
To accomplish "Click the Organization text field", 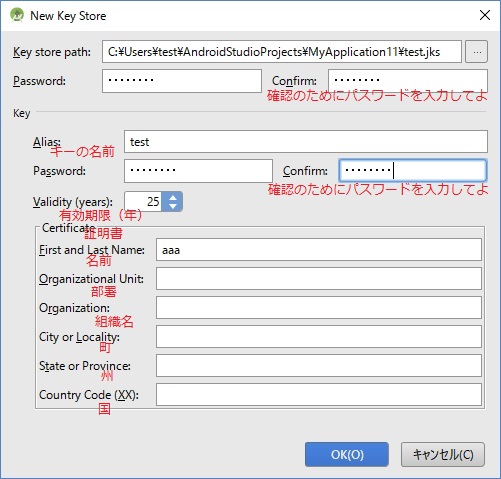I will tap(319, 307).
